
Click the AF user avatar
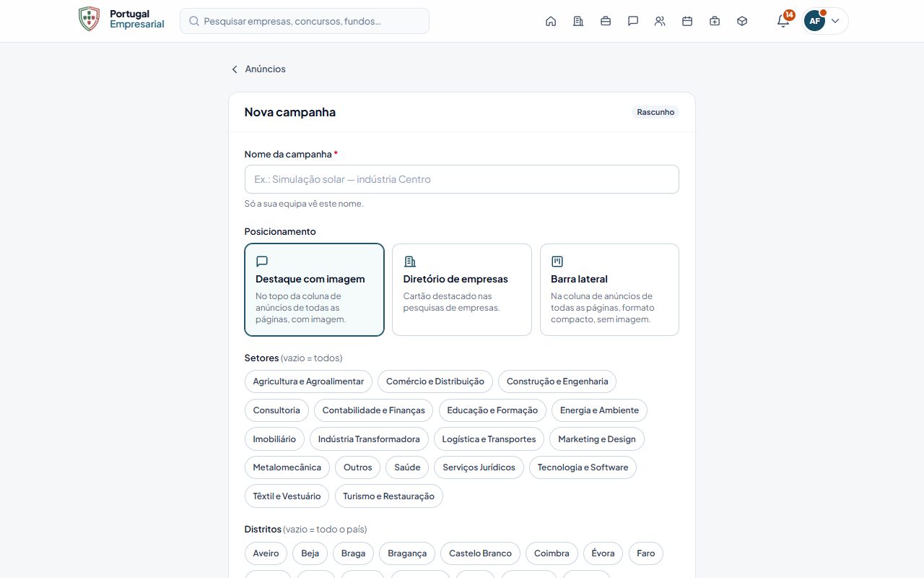(x=814, y=21)
